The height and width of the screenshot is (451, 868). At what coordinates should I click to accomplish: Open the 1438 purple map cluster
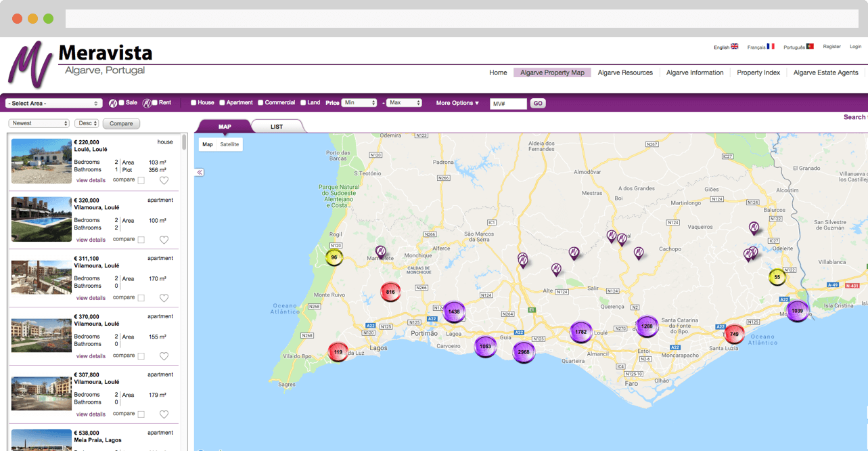pos(454,312)
